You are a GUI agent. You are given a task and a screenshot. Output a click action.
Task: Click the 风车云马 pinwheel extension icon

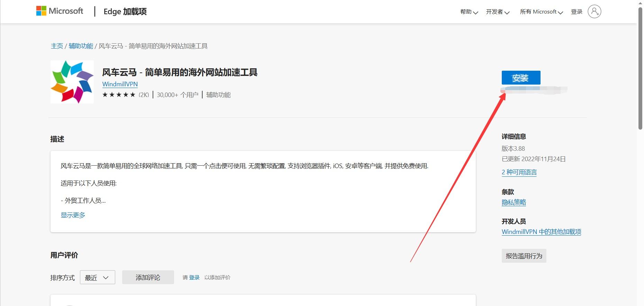tap(72, 82)
